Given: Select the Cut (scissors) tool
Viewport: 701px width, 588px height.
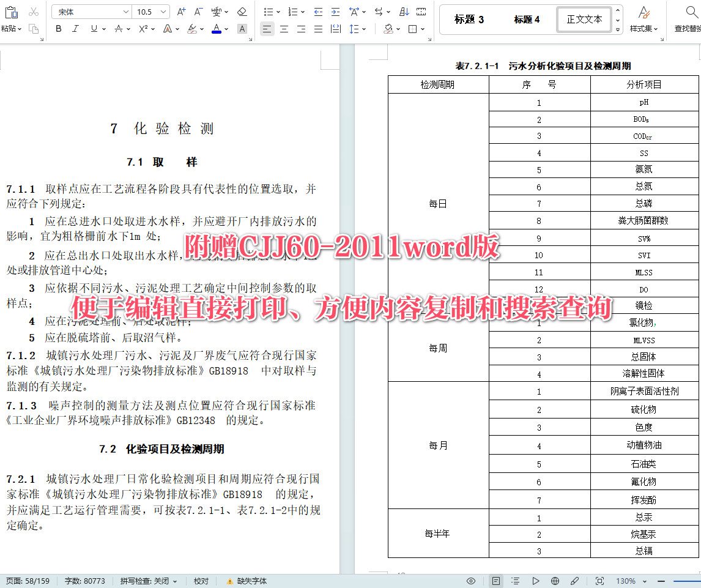Looking at the screenshot, I should coord(32,11).
